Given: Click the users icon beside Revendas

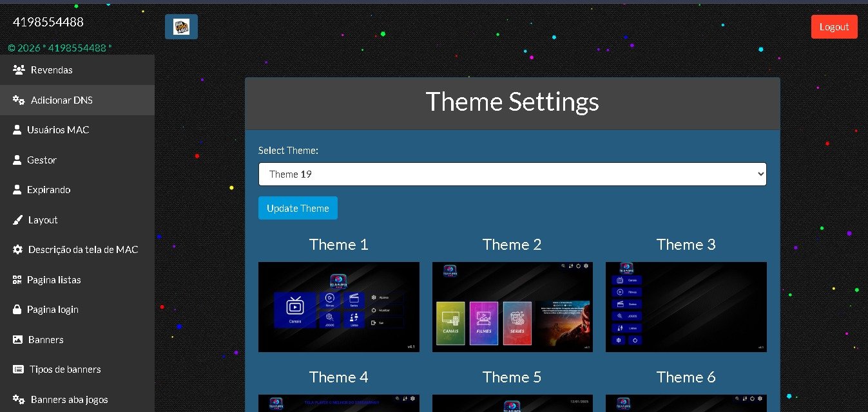Looking at the screenshot, I should pos(19,70).
